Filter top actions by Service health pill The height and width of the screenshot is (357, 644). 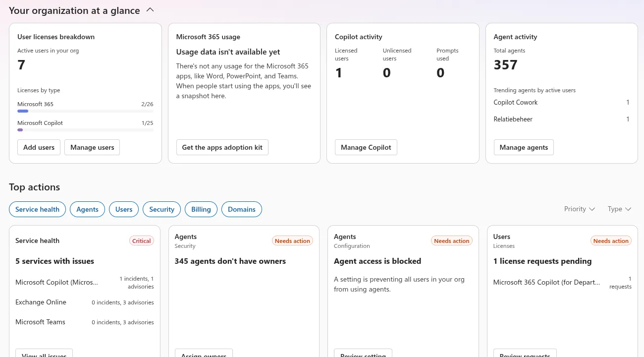tap(37, 209)
